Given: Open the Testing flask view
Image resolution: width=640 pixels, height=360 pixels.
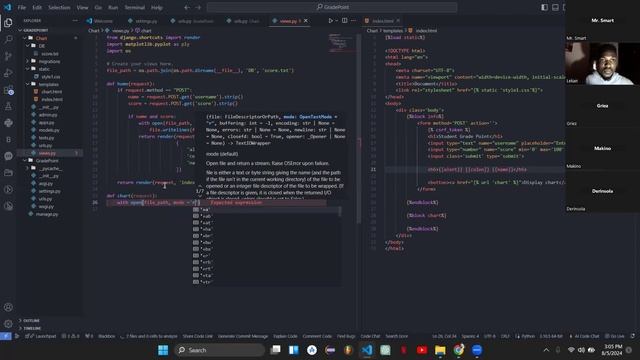Looking at the screenshot, I should click(x=8, y=106).
